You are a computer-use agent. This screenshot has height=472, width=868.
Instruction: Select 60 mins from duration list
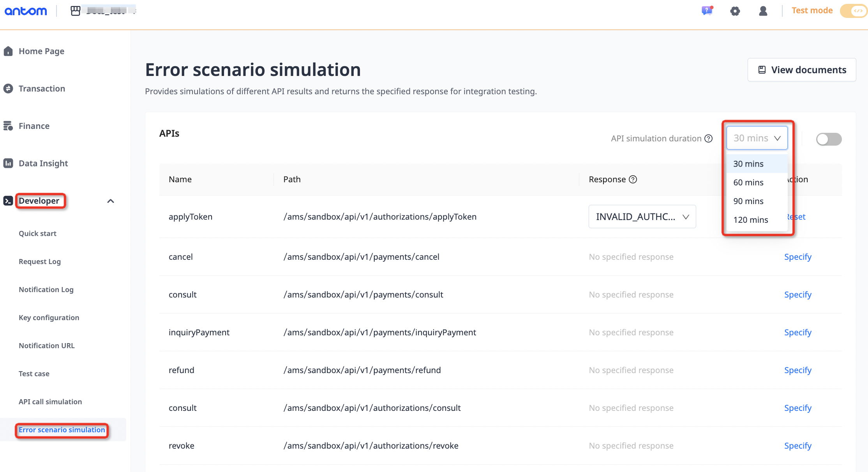click(x=748, y=182)
